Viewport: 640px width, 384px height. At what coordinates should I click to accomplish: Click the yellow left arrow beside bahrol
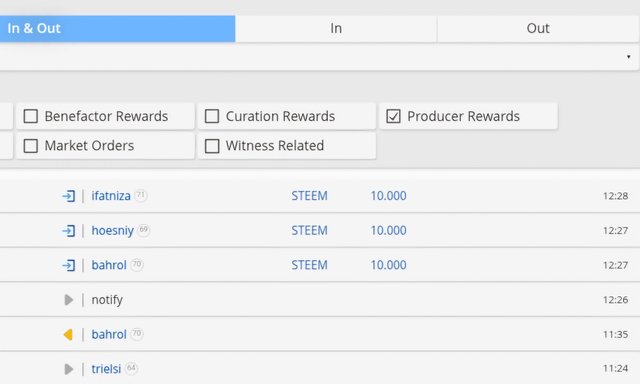click(68, 335)
